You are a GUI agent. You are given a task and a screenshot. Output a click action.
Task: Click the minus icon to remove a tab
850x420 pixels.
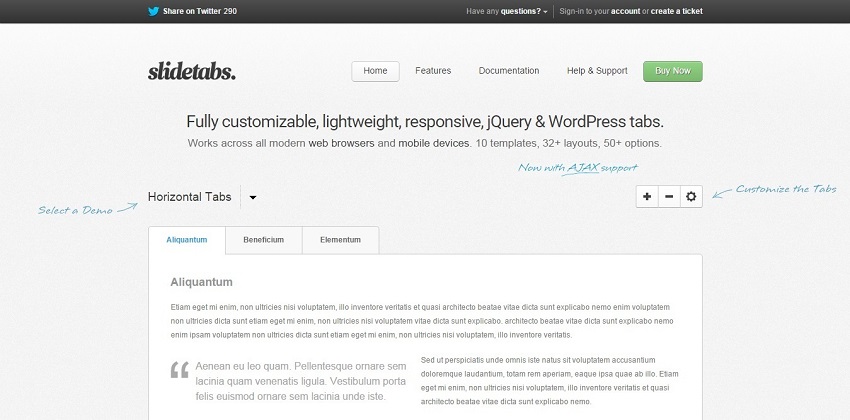point(669,197)
